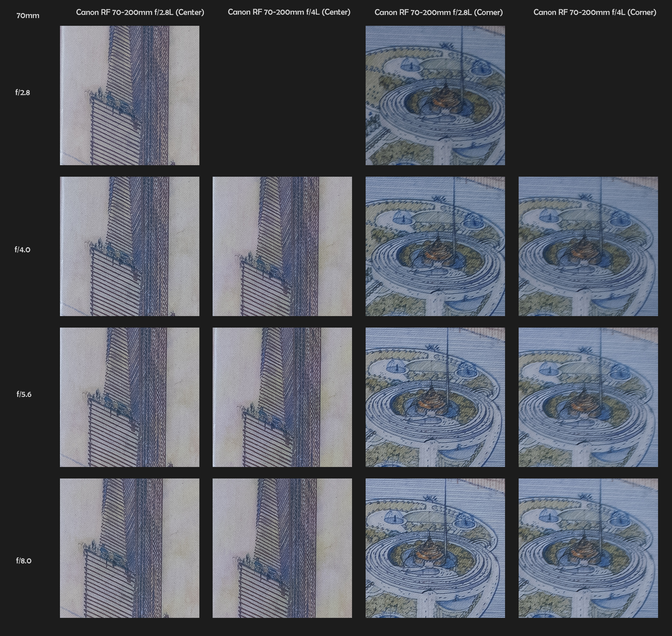Click the 'f/4.0' row label
This screenshot has height=636, width=672.
[23, 250]
